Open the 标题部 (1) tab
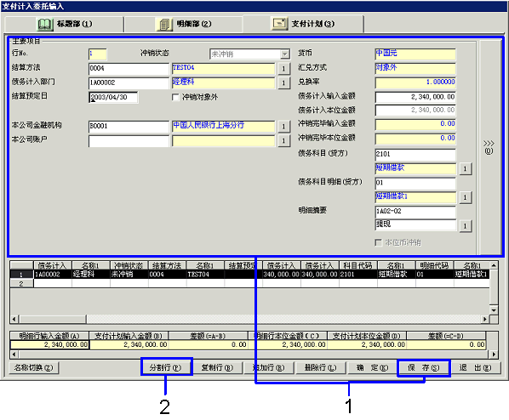The height and width of the screenshot is (420, 509). [x=65, y=24]
